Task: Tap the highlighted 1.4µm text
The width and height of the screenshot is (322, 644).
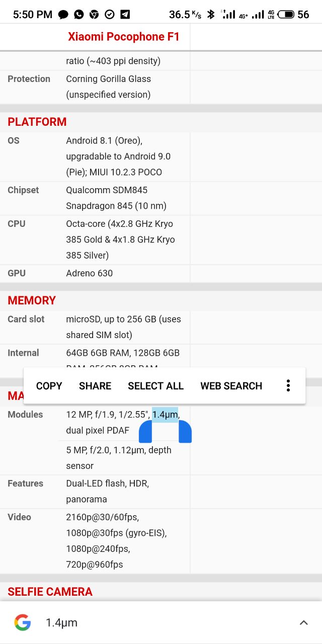Action: click(165, 415)
